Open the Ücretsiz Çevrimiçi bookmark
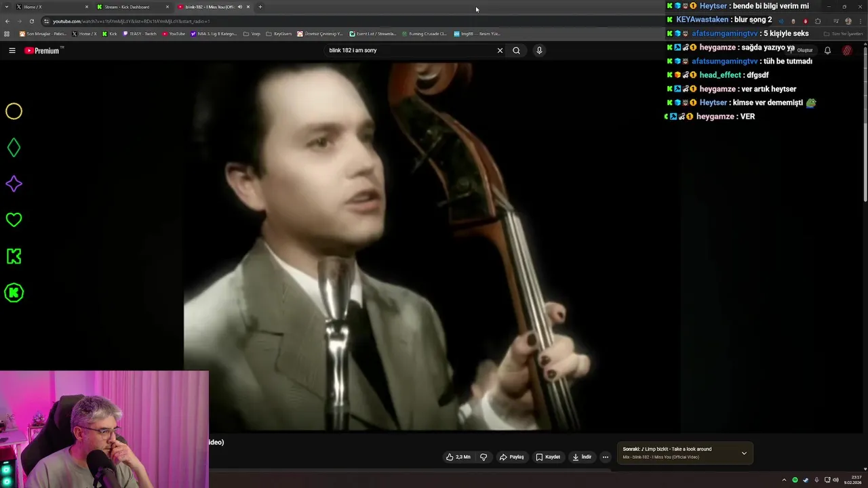868x488 pixels. [x=320, y=33]
